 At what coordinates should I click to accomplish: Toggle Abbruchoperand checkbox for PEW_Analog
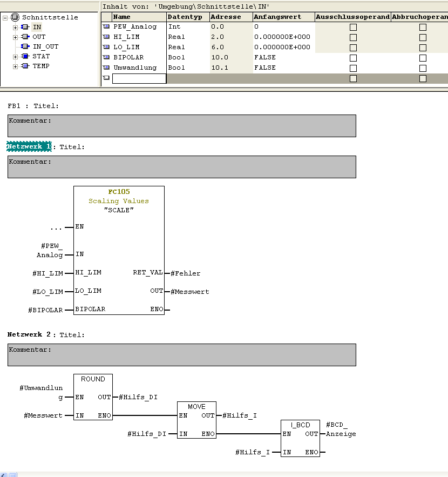tap(423, 27)
